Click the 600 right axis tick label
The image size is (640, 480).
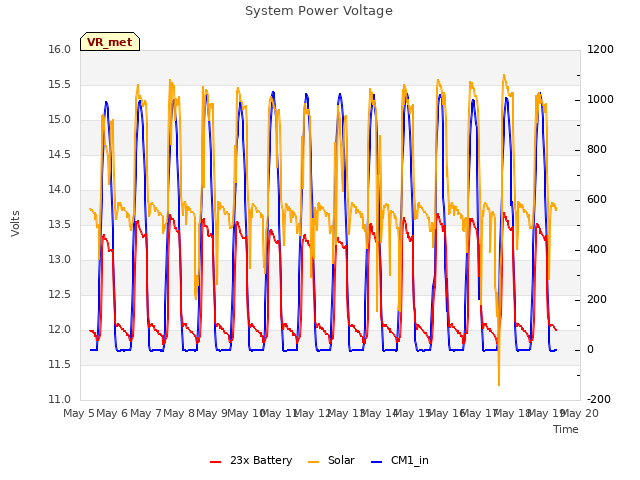click(597, 200)
